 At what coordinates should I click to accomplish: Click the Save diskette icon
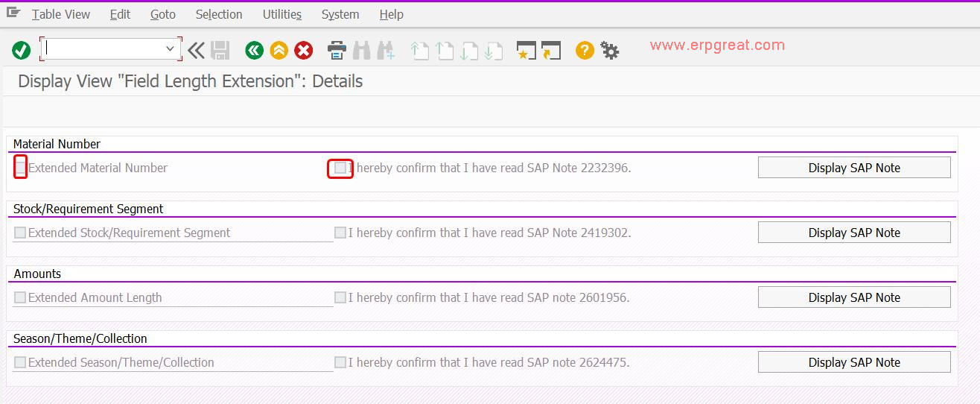(220, 51)
